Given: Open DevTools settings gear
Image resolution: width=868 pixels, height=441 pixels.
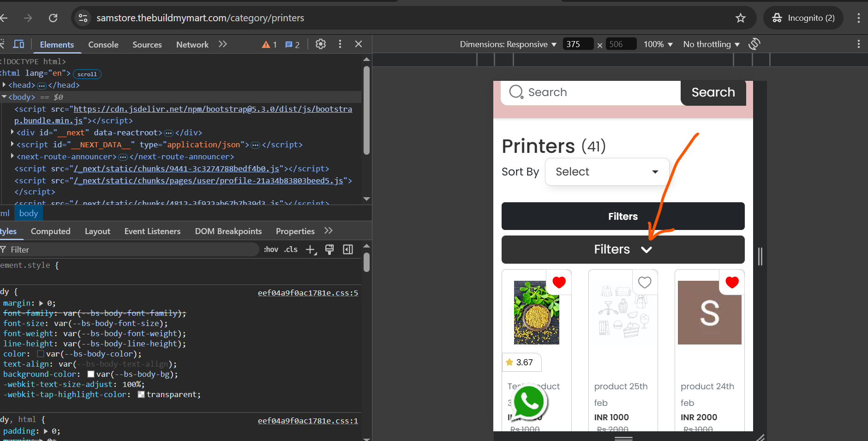Looking at the screenshot, I should (321, 44).
